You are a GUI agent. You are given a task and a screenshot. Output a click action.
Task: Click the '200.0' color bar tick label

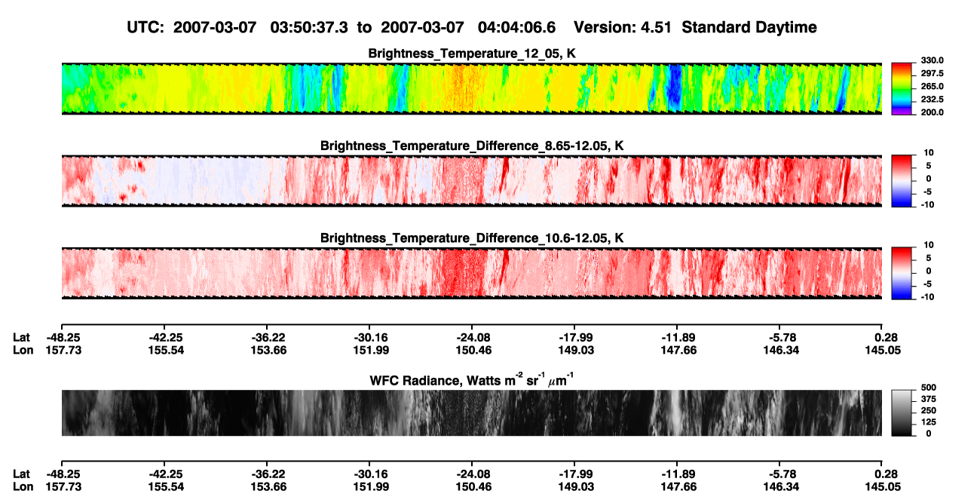pyautogui.click(x=933, y=112)
